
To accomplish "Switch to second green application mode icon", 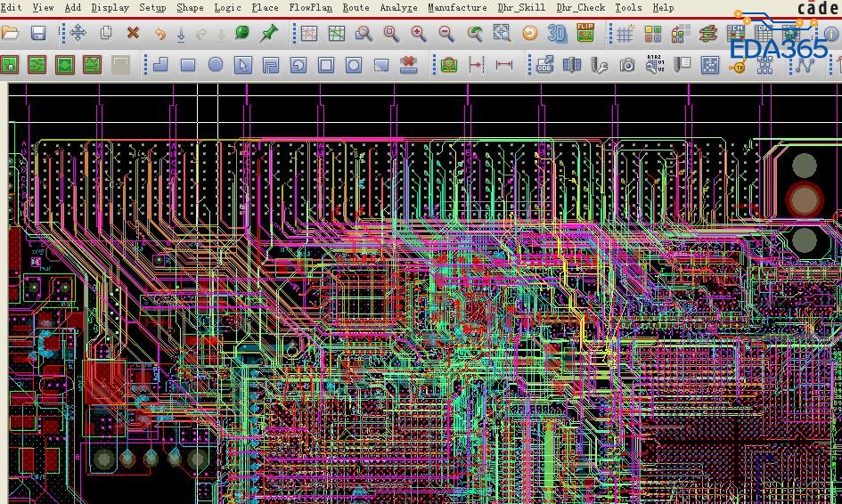I will pyautogui.click(x=37, y=65).
